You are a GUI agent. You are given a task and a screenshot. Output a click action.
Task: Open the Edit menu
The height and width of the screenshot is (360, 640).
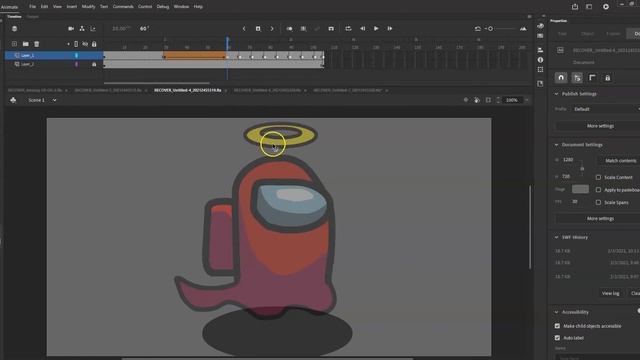(44, 7)
